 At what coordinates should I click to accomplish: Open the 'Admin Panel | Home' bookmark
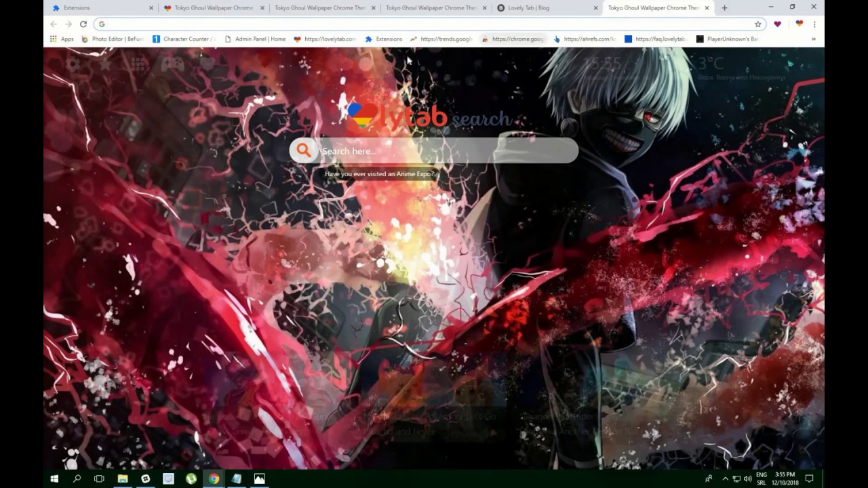(255, 39)
